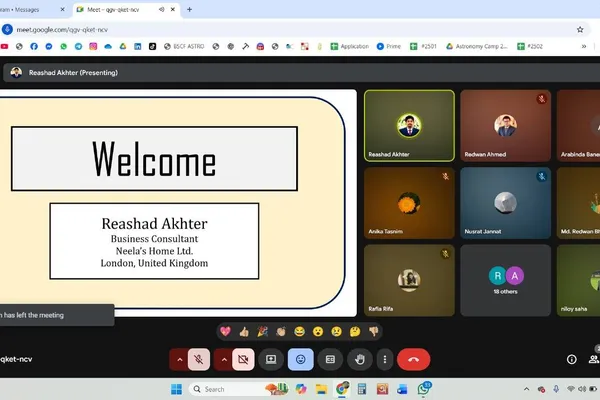The height and width of the screenshot is (400, 600).
Task: Open the Facebook bookmark icon
Action: (x=34, y=46)
